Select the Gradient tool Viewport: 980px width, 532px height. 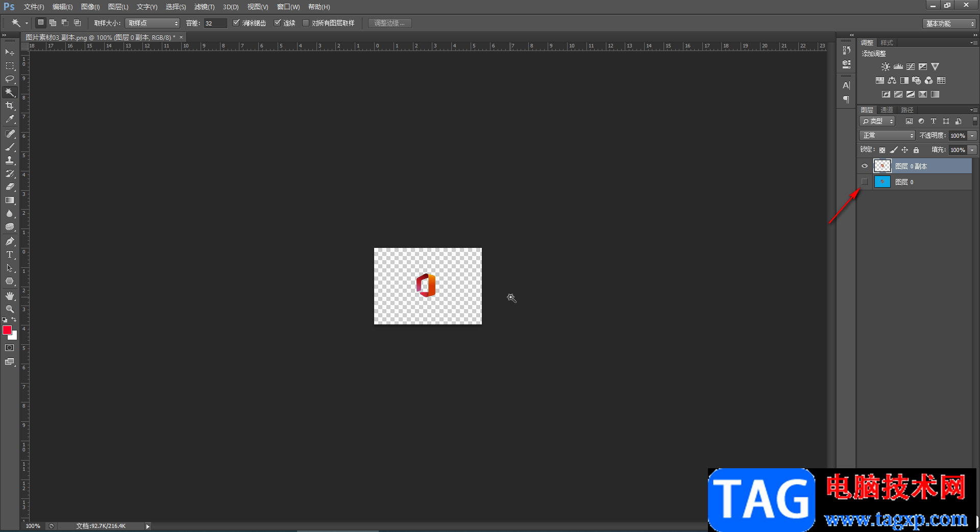point(10,200)
